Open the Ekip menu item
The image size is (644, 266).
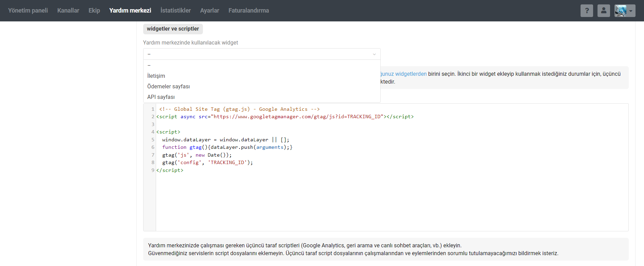coord(94,11)
